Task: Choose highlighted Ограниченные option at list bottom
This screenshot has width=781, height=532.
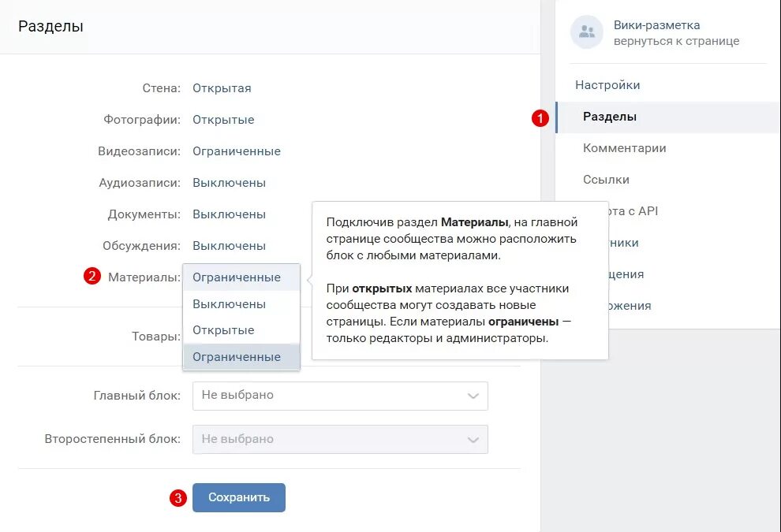Action: tap(241, 357)
